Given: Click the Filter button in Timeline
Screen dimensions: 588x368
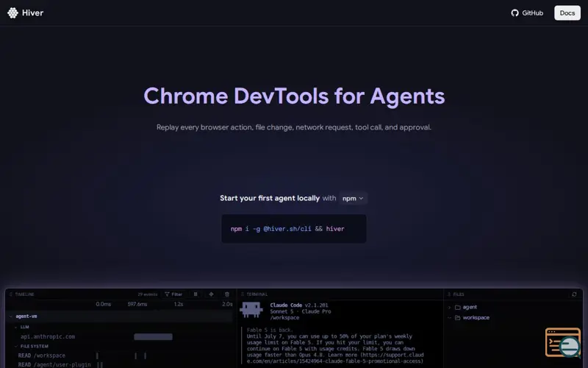Looking at the screenshot, I should [173, 294].
